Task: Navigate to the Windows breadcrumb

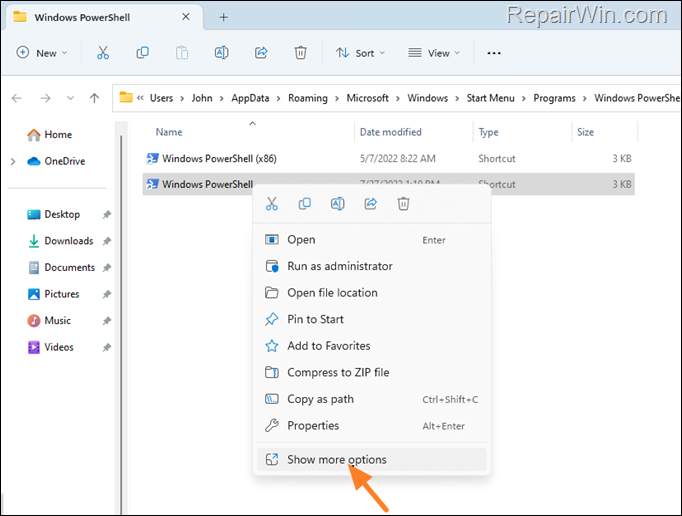Action: point(428,98)
